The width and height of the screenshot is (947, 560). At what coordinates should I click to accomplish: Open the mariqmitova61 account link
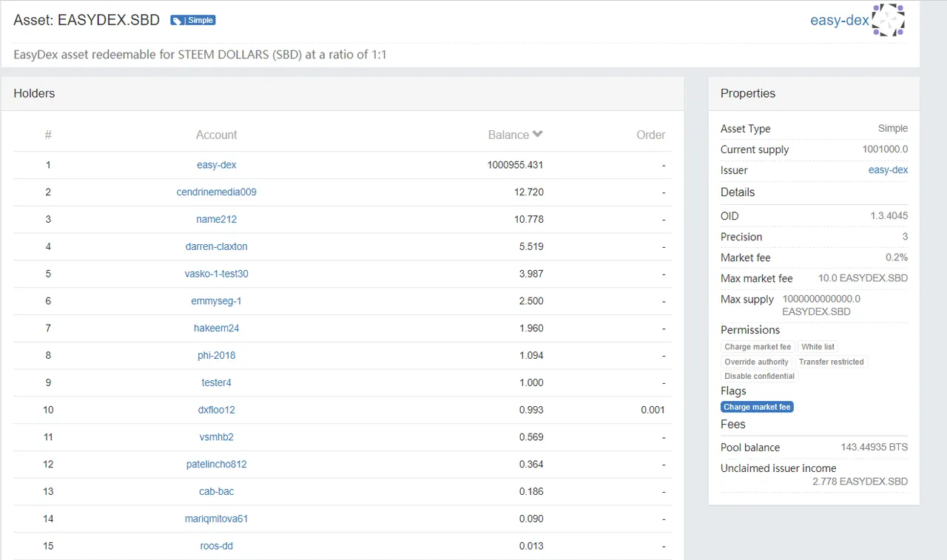217,519
